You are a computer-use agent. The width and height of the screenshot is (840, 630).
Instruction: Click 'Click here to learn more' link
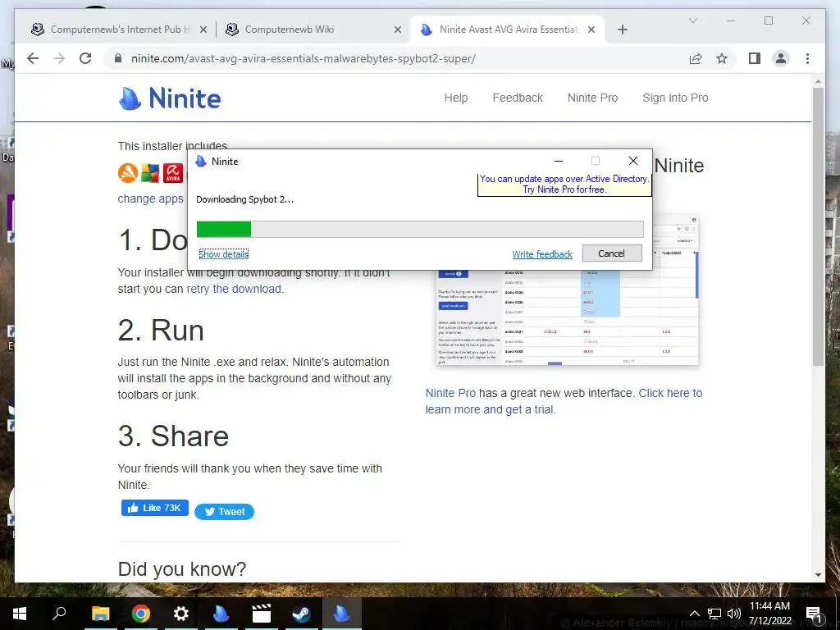[564, 401]
